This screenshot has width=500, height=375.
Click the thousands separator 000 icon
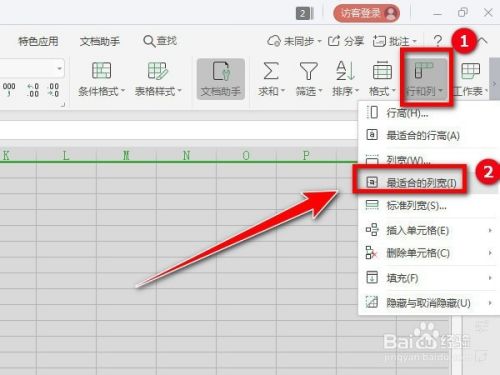click(x=9, y=89)
